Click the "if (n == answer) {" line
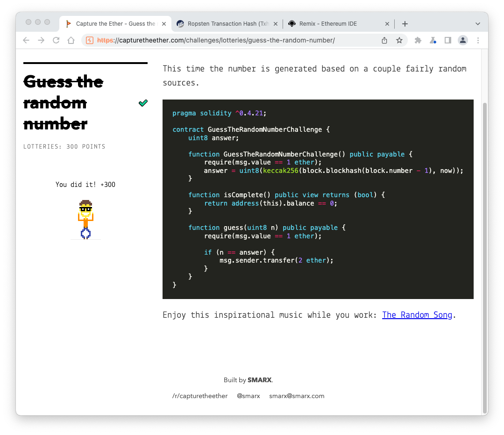Viewport: 504px width, 435px height. 239,252
